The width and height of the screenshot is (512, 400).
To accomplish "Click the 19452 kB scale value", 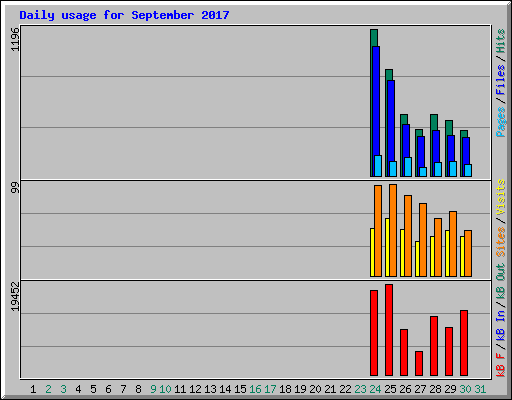I will tap(15, 296).
